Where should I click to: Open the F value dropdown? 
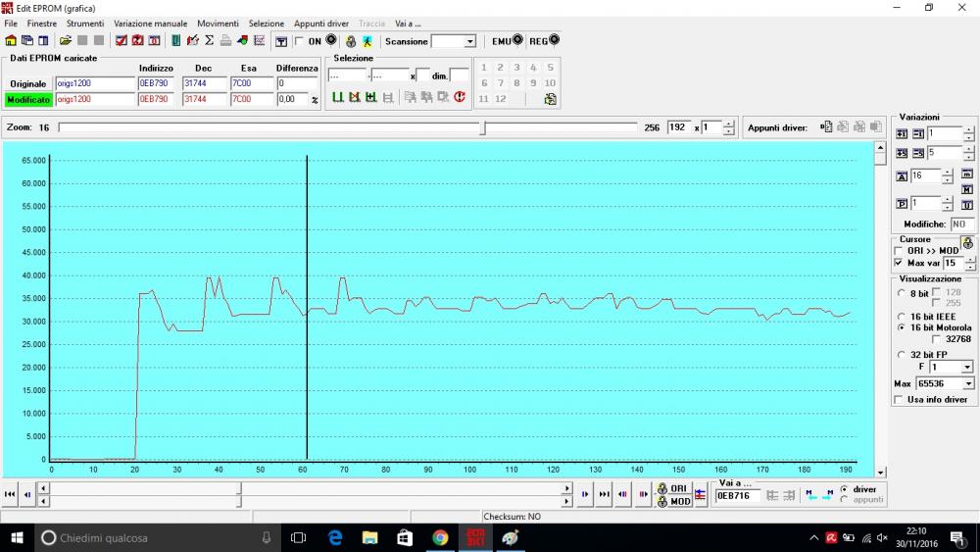pyautogui.click(x=967, y=367)
